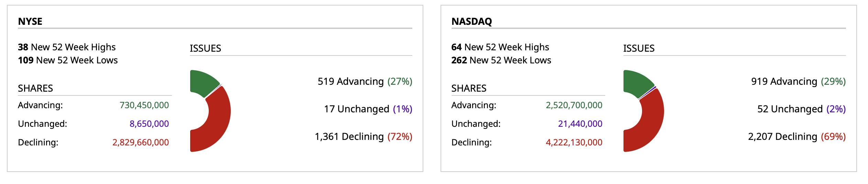Select the NYSE panel heading

tap(30, 21)
